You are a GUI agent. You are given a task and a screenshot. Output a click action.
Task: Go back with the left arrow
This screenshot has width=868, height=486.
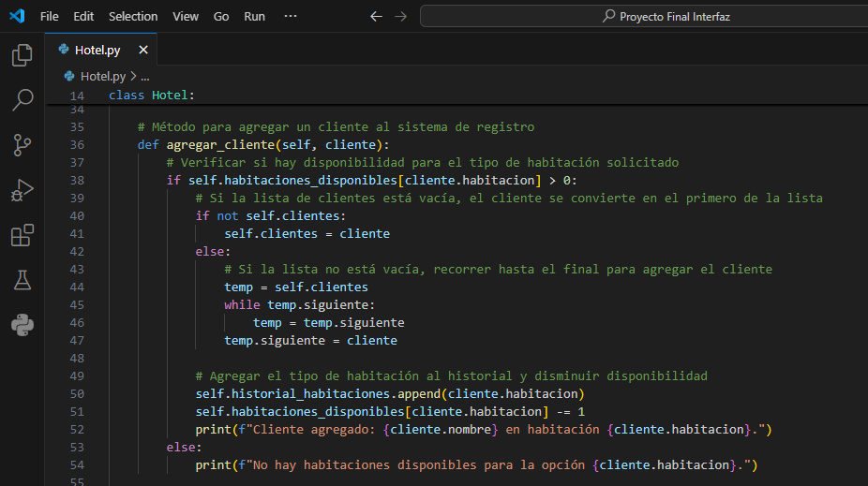376,16
